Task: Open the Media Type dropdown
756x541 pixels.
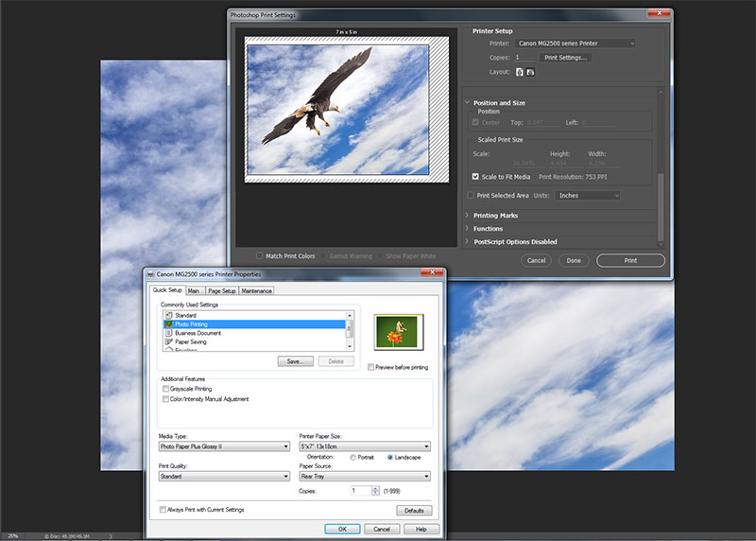Action: pyautogui.click(x=224, y=446)
